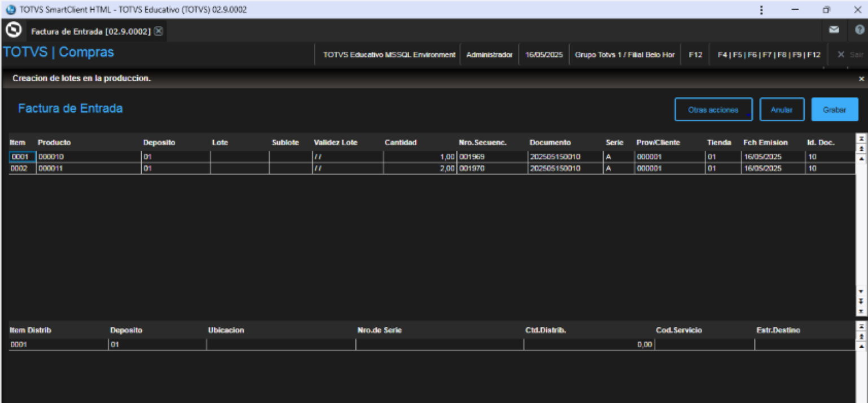Click the Lote column header
868x403 pixels.
220,142
